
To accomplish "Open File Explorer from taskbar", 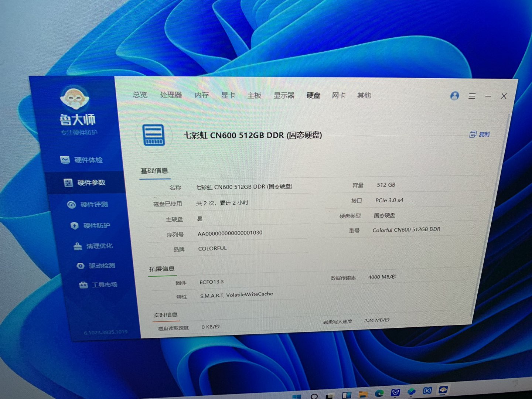I will pyautogui.click(x=363, y=394).
